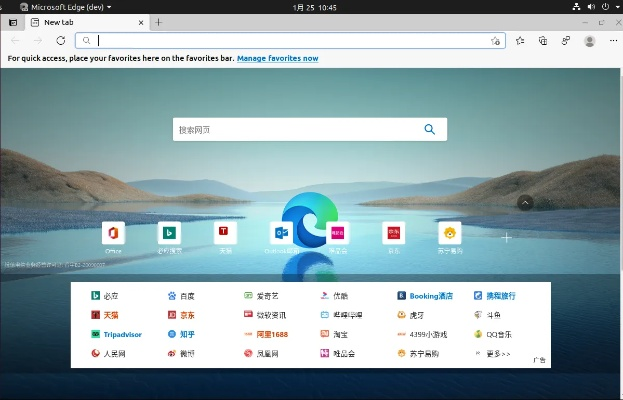Open the Office quick link tile
This screenshot has width=623, height=400.
(113, 233)
